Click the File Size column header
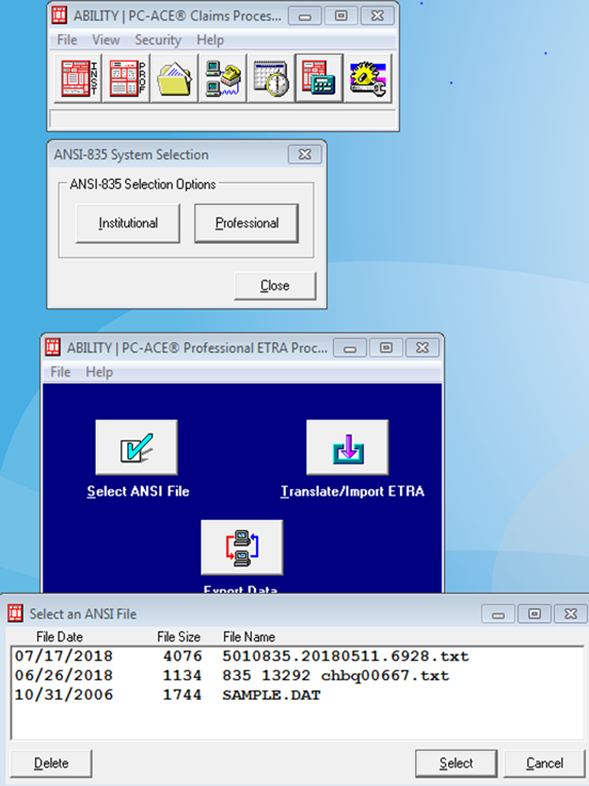Screen dimensions: 589x786 pyautogui.click(x=179, y=637)
